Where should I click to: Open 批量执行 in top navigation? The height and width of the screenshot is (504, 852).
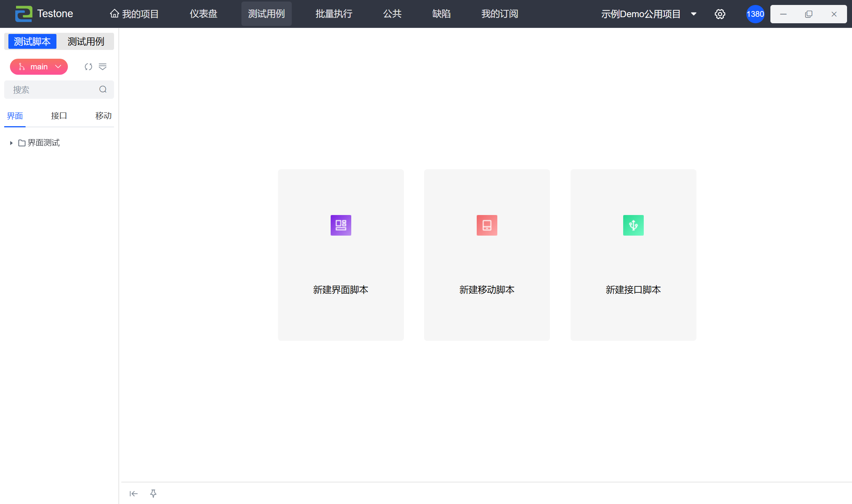point(334,14)
